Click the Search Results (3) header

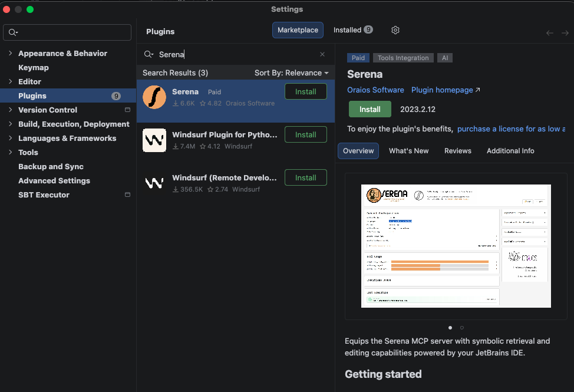(176, 73)
